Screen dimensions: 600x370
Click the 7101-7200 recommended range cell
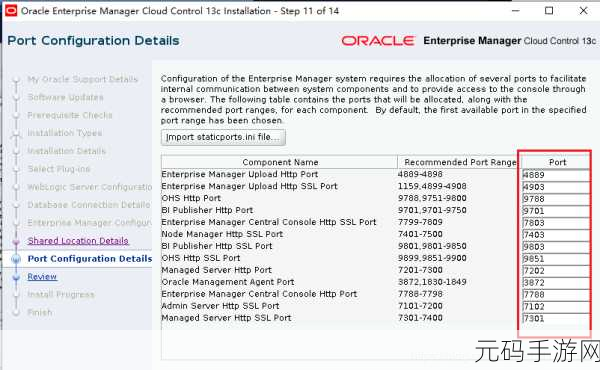pyautogui.click(x=420, y=306)
